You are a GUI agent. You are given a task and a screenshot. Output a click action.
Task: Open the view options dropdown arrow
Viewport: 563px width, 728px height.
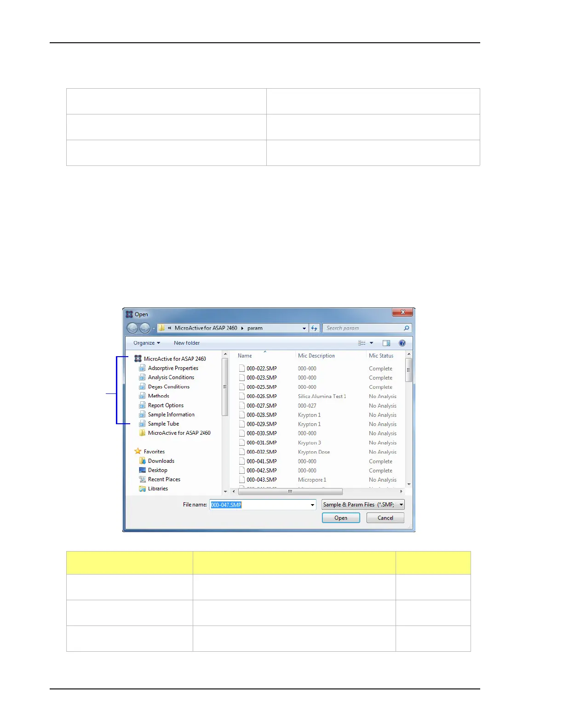[371, 343]
